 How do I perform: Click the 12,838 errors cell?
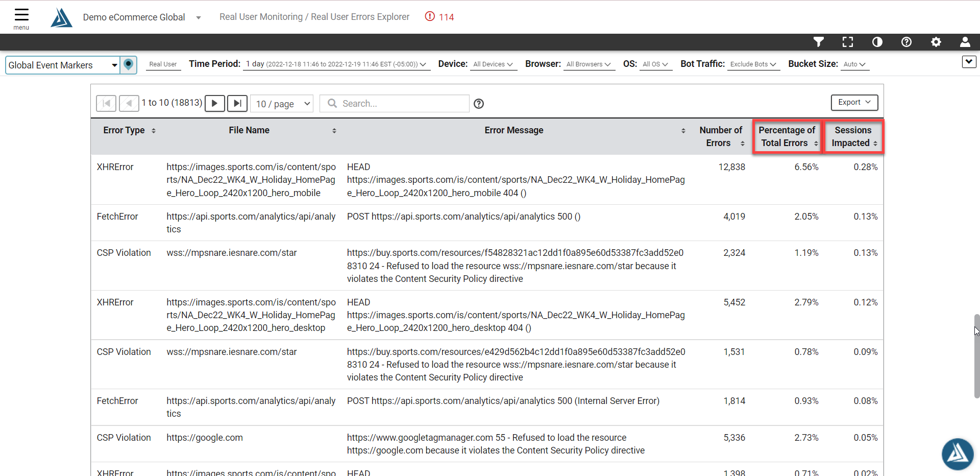tap(731, 167)
